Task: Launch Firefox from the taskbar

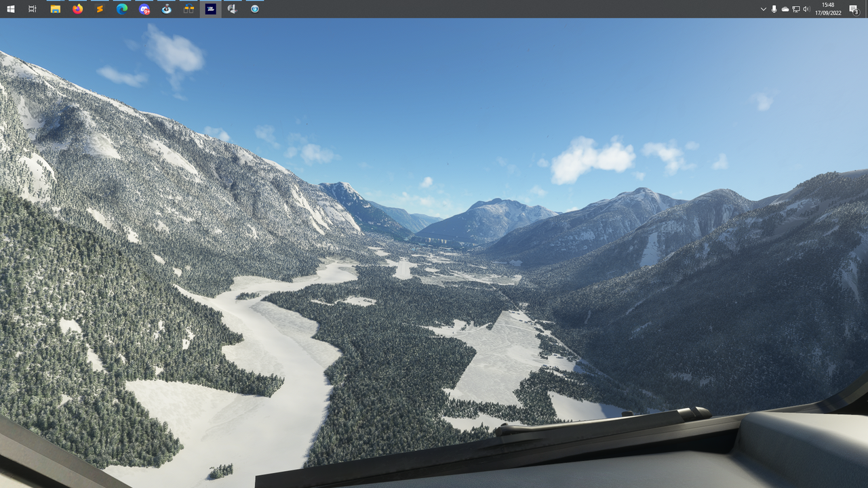Action: 77,9
